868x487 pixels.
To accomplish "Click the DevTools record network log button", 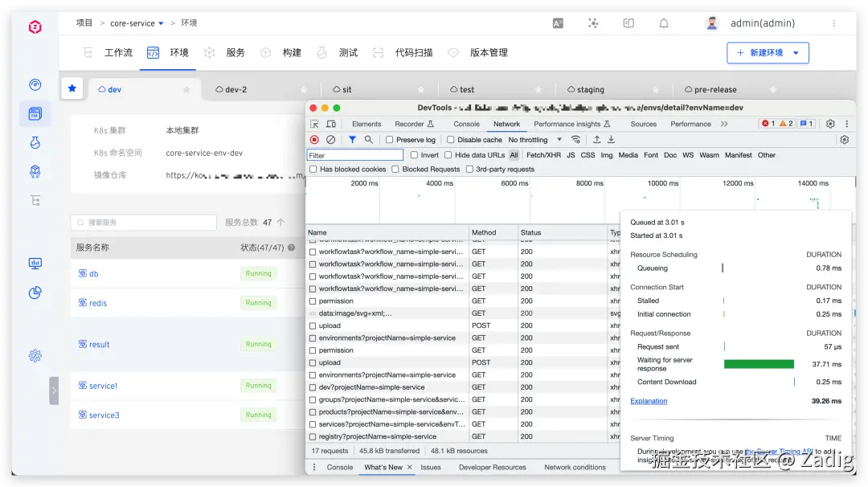I will pos(314,140).
